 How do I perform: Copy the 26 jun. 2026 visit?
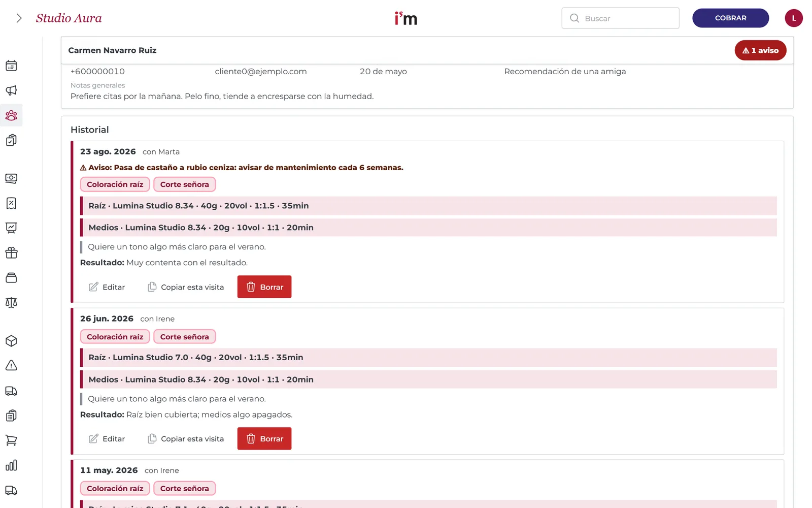186,439
